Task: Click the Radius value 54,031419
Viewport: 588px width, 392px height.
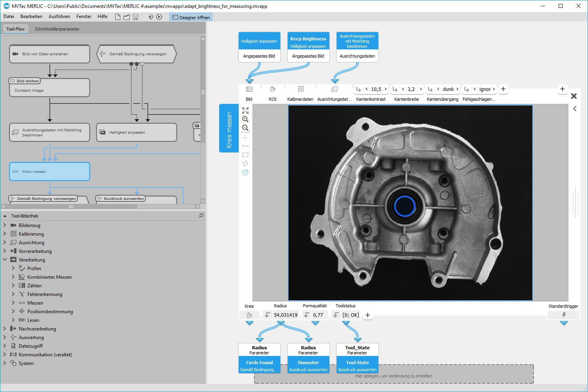Action: click(286, 315)
